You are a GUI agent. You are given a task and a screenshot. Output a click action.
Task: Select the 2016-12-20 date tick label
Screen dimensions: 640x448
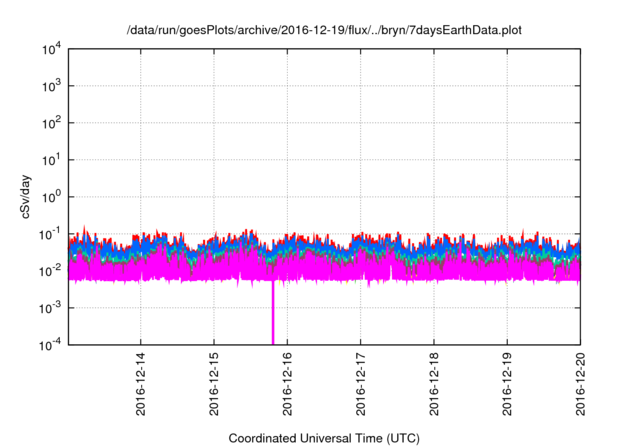tap(580, 384)
